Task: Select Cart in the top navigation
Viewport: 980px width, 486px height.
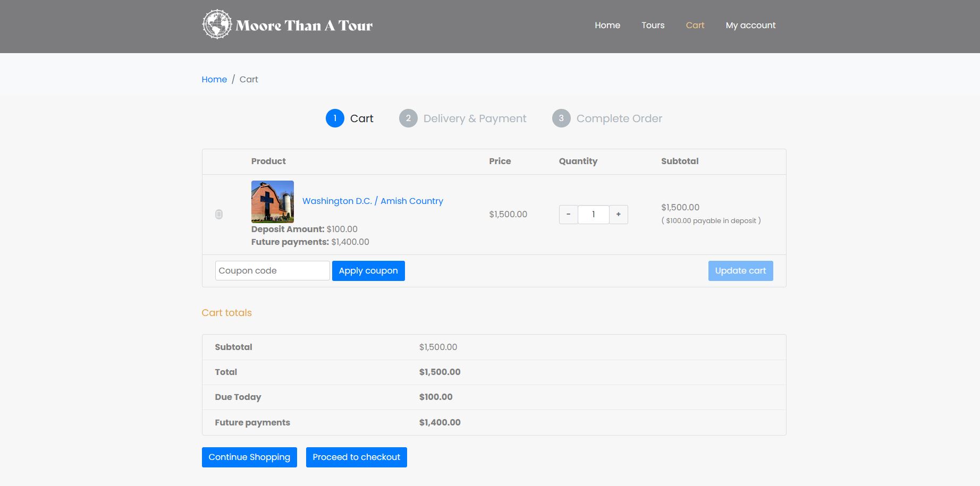Action: tap(695, 25)
